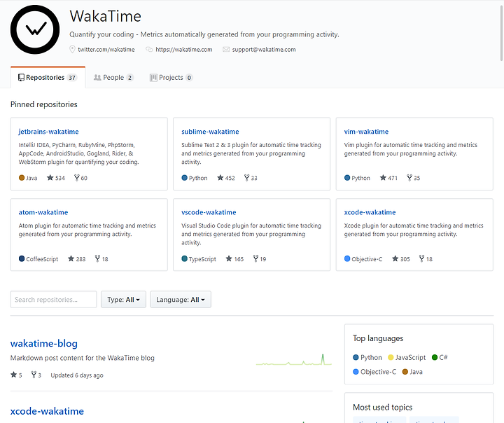
Task: Focus the Search repositories input field
Action: [x=53, y=300]
